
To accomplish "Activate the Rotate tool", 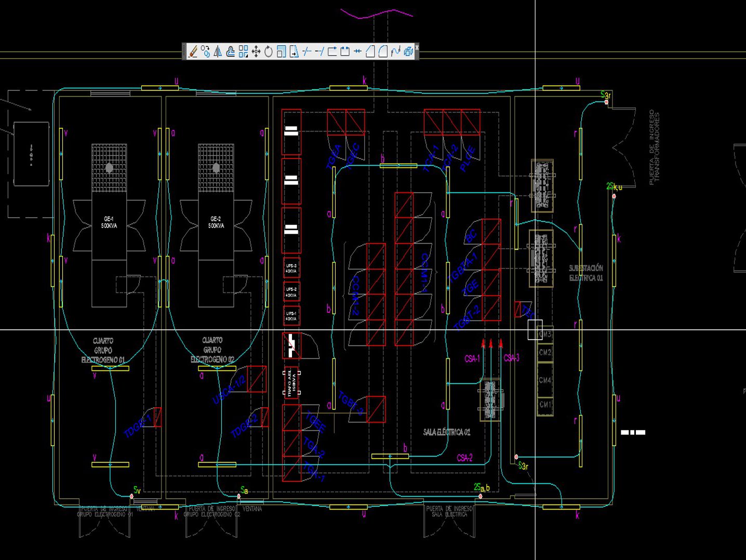I will coord(269,51).
